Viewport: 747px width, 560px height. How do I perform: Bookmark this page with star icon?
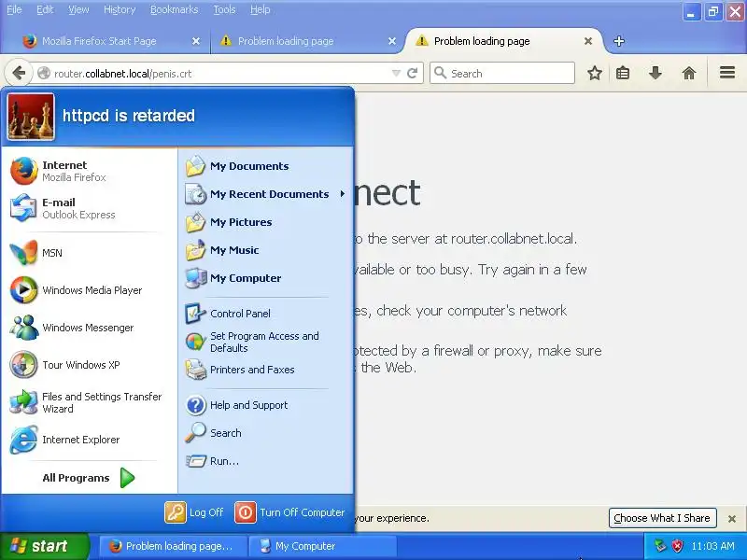click(594, 74)
